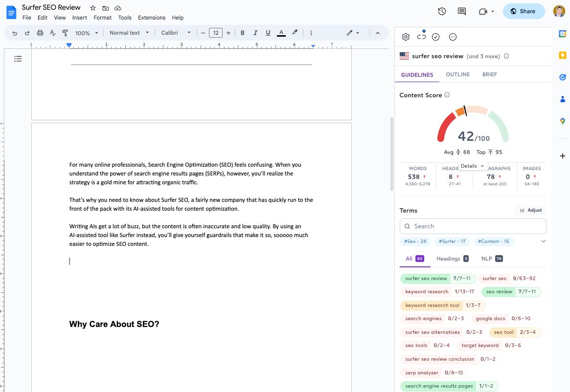The height and width of the screenshot is (392, 570).
Task: Select the Headings terms tab
Action: pos(452,259)
